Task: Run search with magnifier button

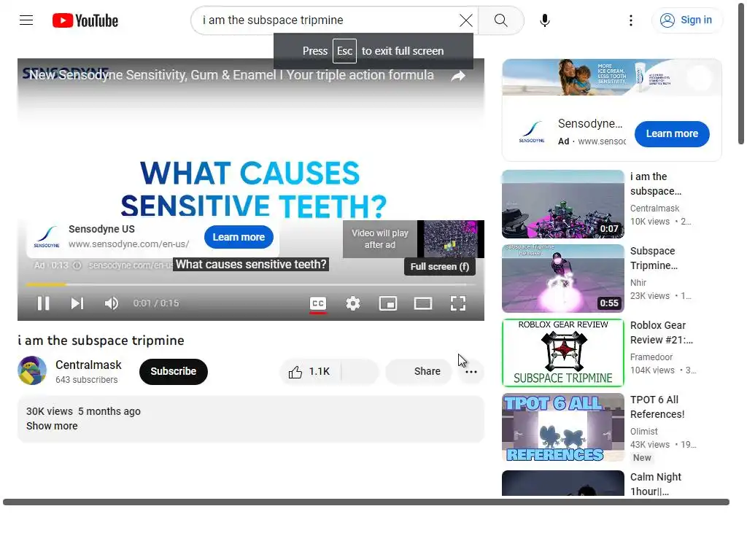Action: point(500,20)
